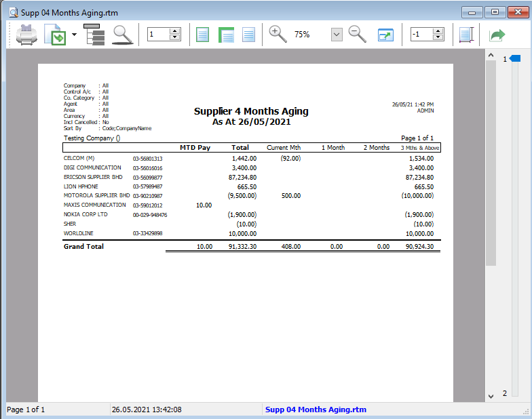
Task: Click the page margins icon
Action: click(465, 34)
